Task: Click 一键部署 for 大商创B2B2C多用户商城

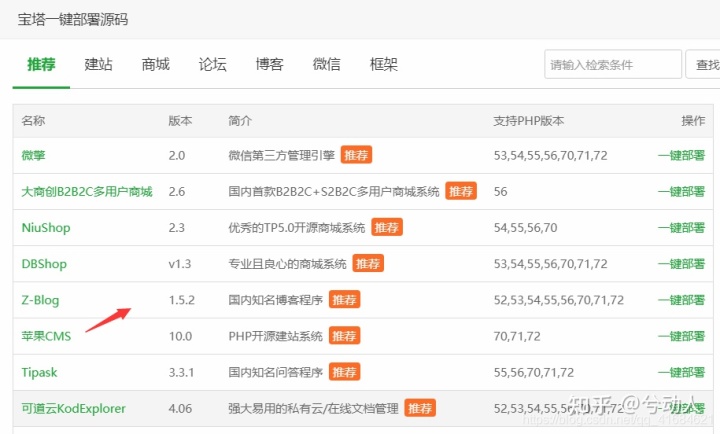Action: tap(681, 192)
